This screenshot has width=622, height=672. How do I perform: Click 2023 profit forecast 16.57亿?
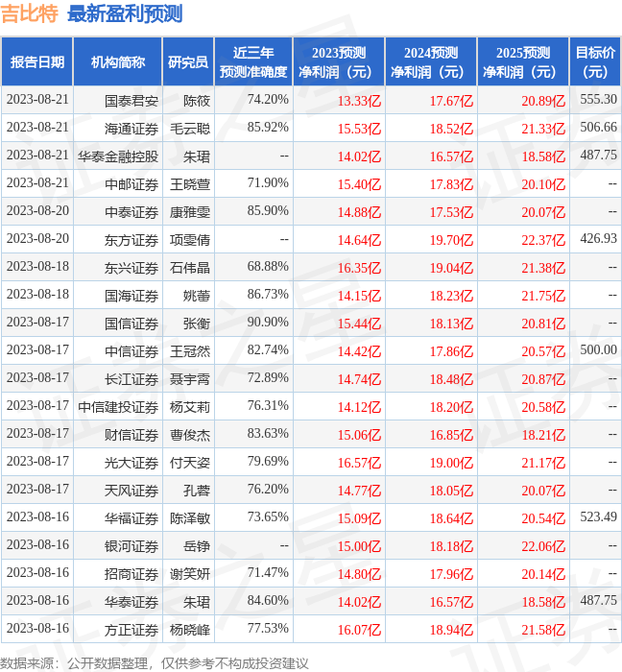tap(359, 463)
